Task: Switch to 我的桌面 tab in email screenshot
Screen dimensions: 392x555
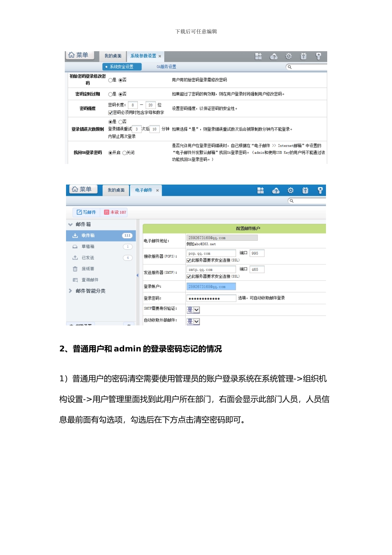Action: (x=116, y=190)
